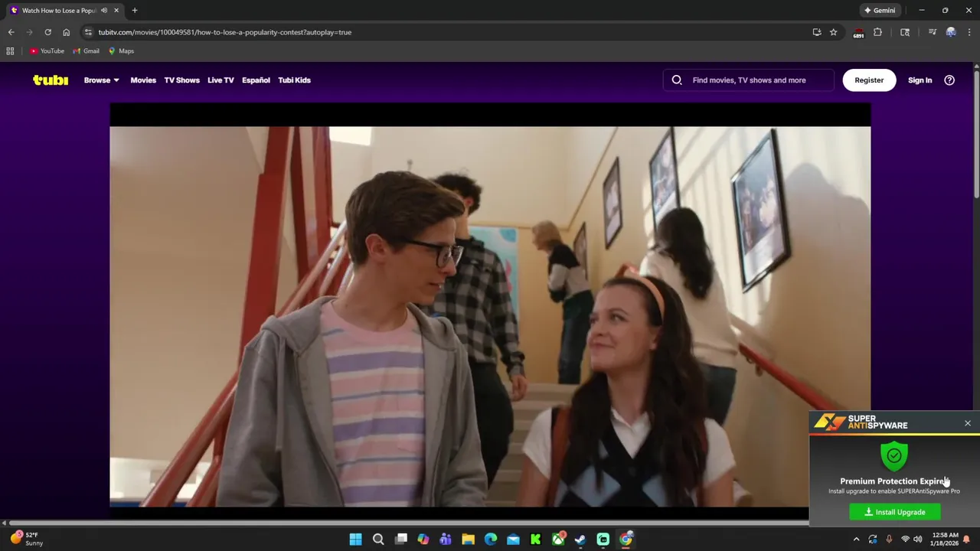Click the Sign In link
The height and width of the screenshot is (551, 980).
(x=920, y=80)
